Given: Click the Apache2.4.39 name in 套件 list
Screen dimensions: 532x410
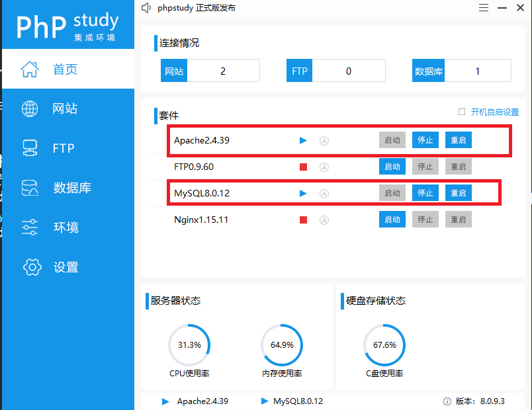Looking at the screenshot, I should [x=202, y=140].
